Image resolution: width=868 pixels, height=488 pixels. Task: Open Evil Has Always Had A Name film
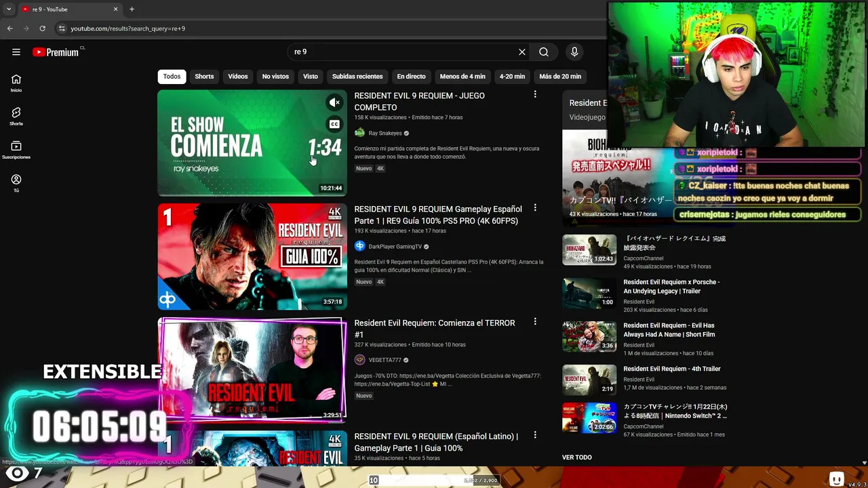coord(669,329)
